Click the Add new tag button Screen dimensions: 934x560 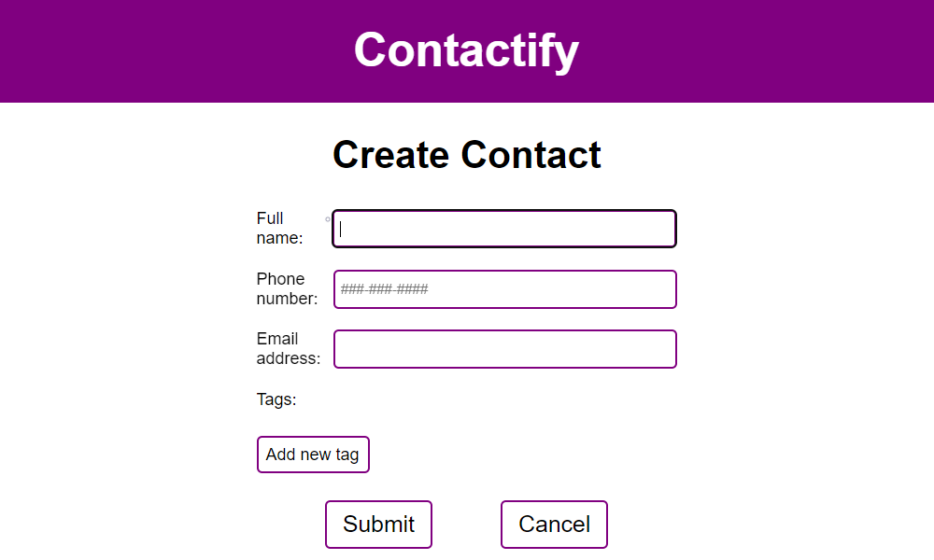pyautogui.click(x=313, y=455)
